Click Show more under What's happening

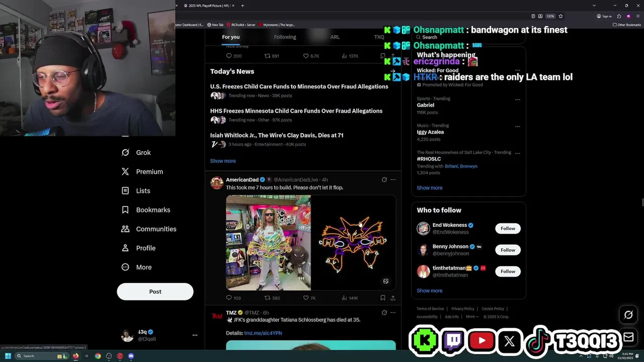(430, 188)
